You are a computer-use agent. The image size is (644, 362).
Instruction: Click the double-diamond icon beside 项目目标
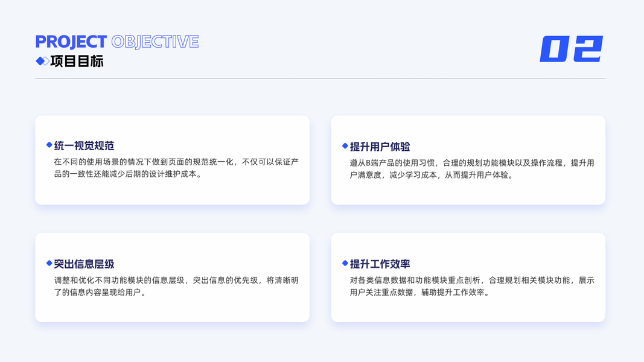42,61
